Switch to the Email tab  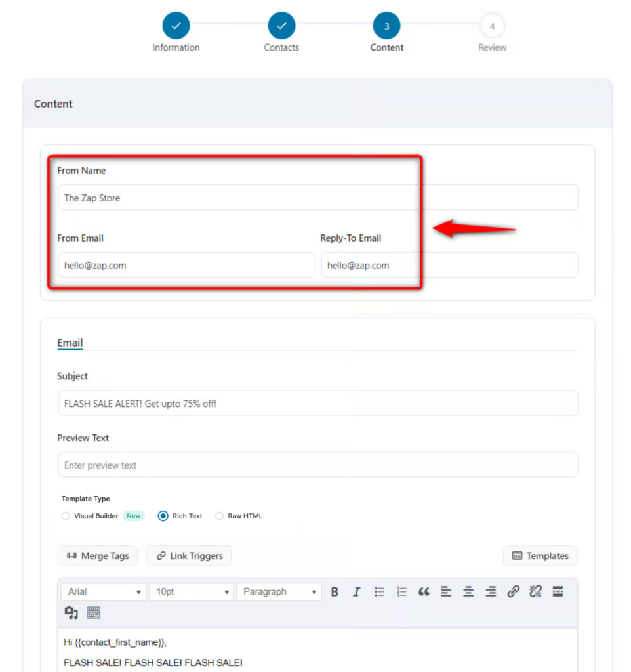[70, 343]
